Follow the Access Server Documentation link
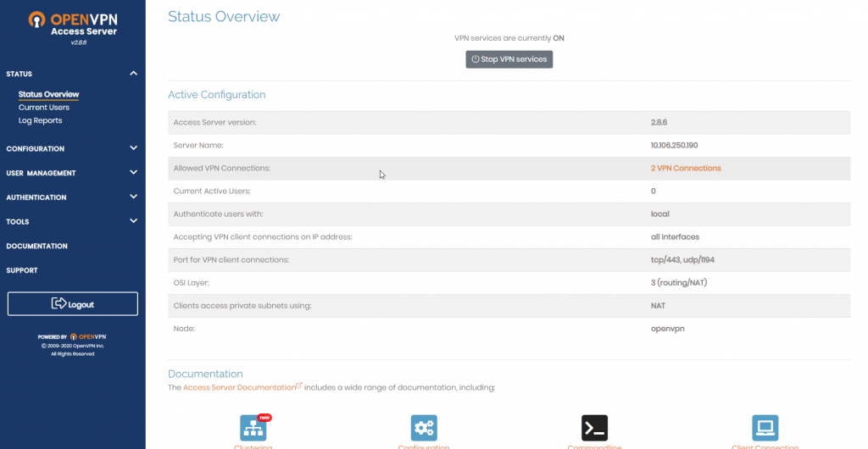This screenshot has width=868, height=449. (240, 388)
